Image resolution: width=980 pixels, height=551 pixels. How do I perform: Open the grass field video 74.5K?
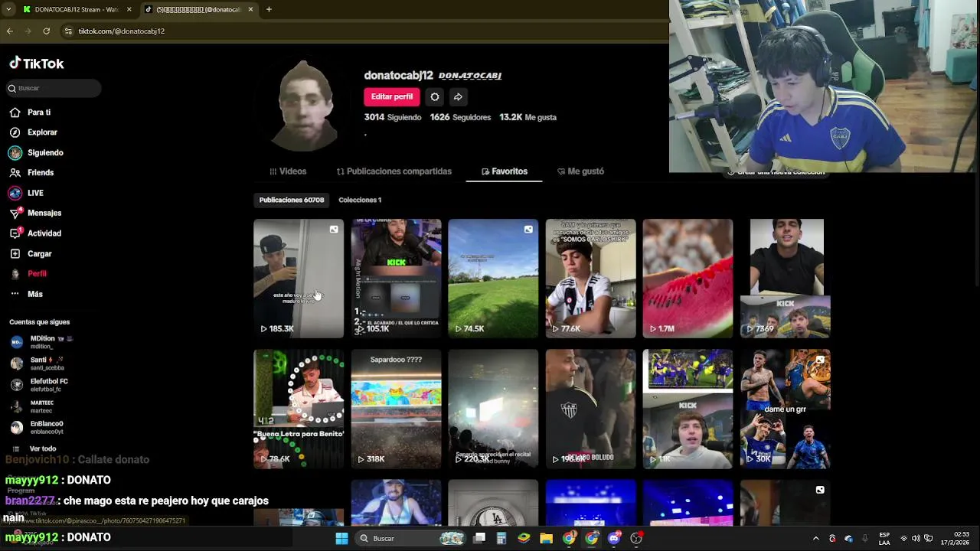(493, 278)
